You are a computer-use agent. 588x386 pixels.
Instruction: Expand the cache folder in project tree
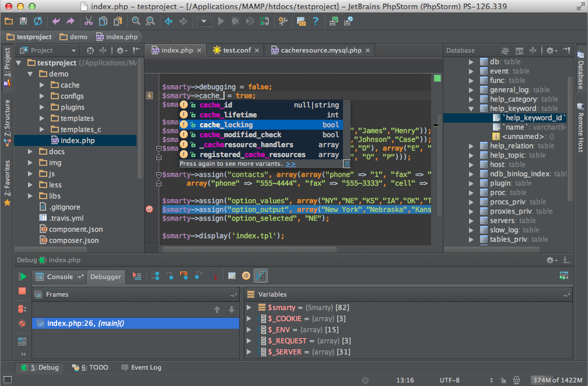click(x=42, y=85)
